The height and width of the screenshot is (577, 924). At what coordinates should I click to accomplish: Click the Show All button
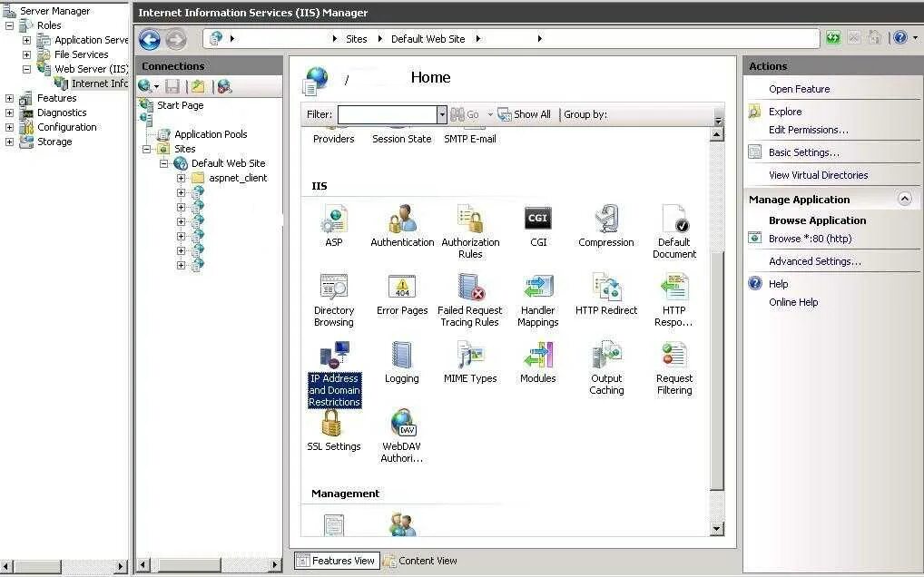coord(525,114)
